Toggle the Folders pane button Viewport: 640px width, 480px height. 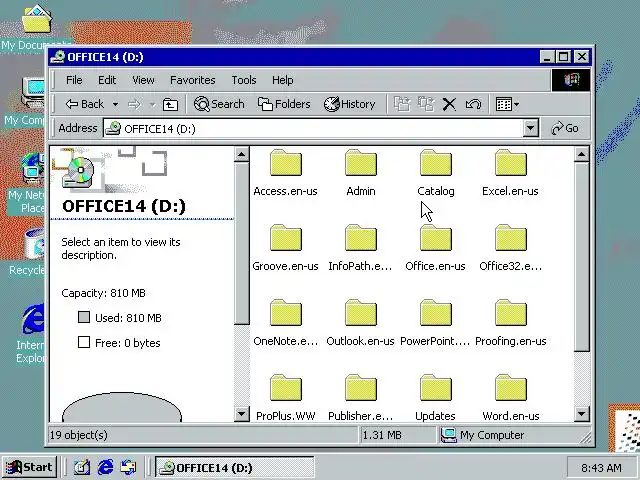[x=284, y=104]
